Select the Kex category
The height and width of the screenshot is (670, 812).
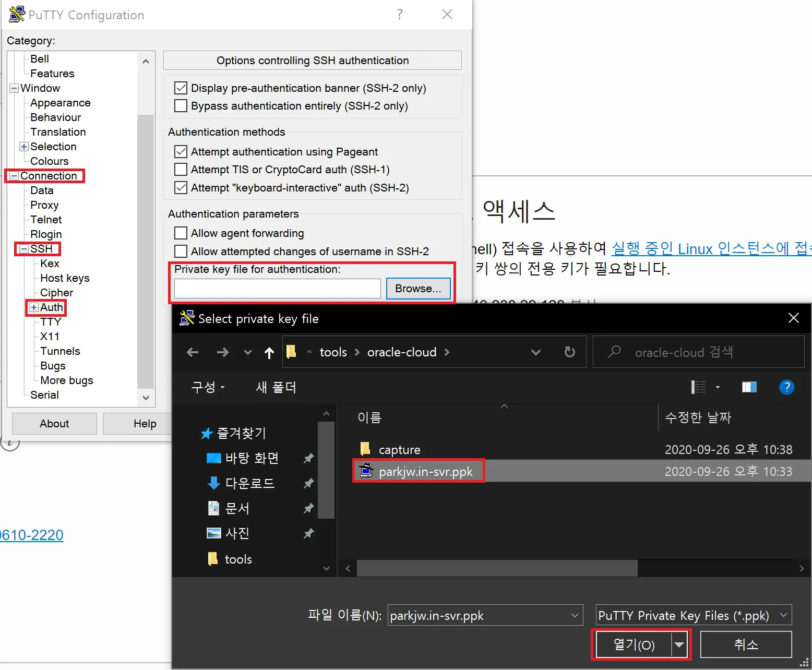click(50, 264)
